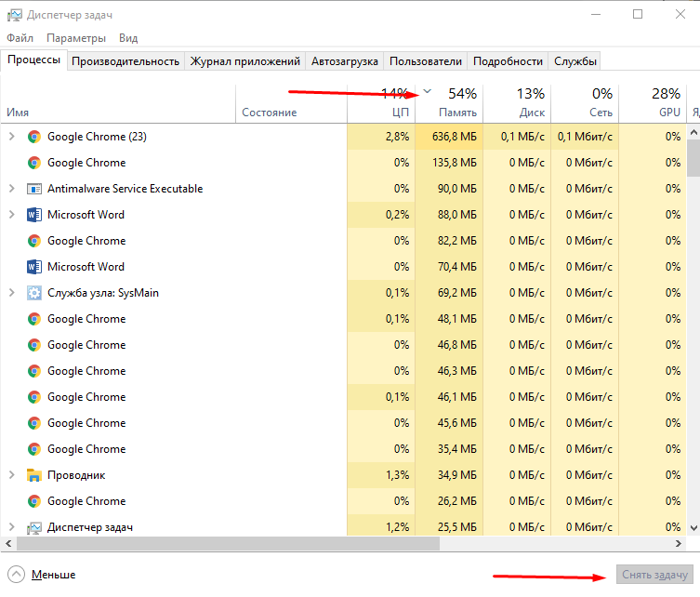Click the Task Manager title bar icon
The image size is (700, 597).
tap(14, 15)
